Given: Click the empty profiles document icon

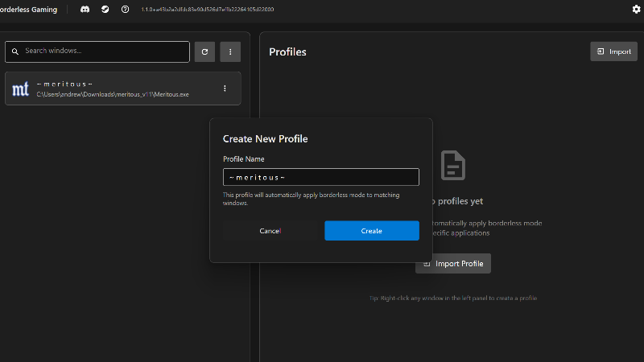Looking at the screenshot, I should 452,164.
